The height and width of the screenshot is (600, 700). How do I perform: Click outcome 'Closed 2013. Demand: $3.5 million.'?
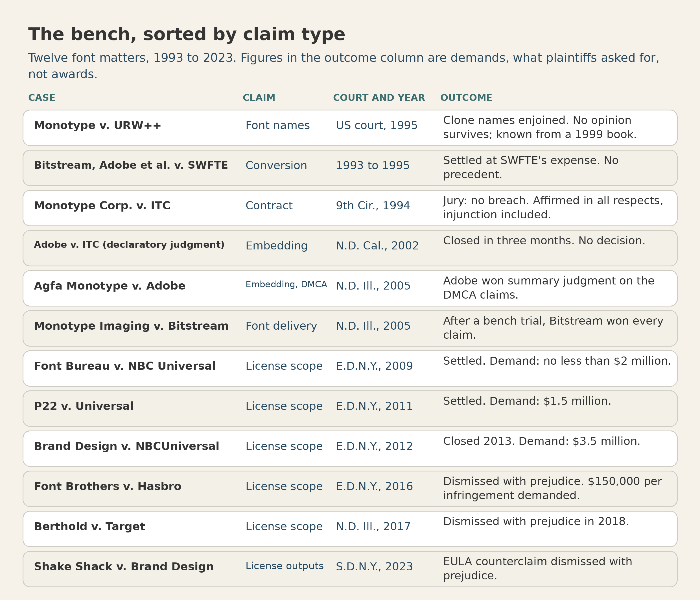[x=542, y=441]
